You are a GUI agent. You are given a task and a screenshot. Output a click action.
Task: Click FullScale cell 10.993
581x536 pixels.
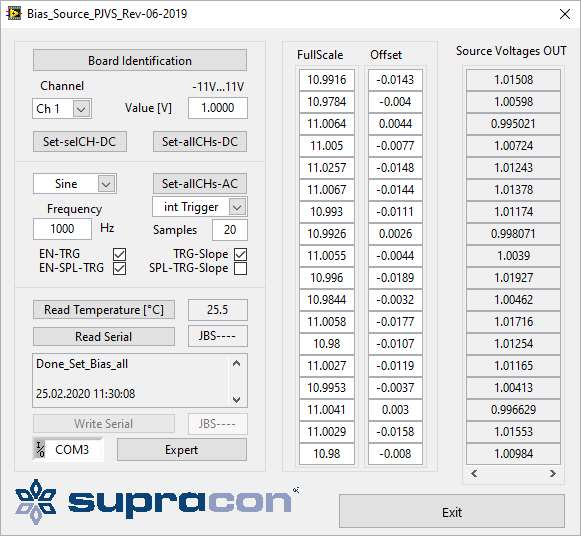click(327, 212)
